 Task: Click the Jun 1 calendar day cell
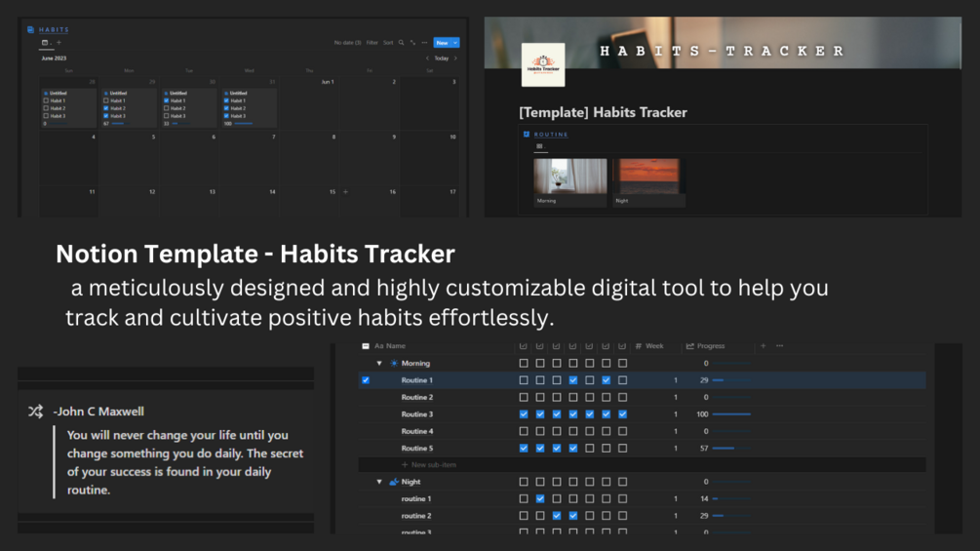[x=310, y=103]
